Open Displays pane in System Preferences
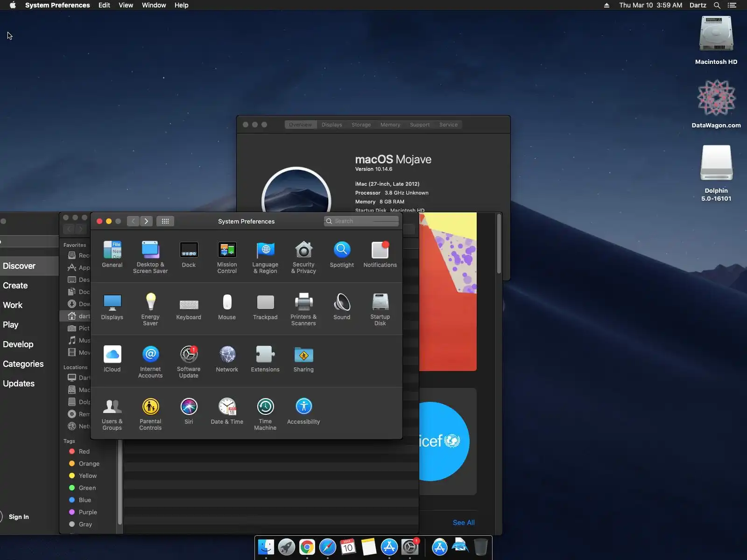 pos(112,307)
